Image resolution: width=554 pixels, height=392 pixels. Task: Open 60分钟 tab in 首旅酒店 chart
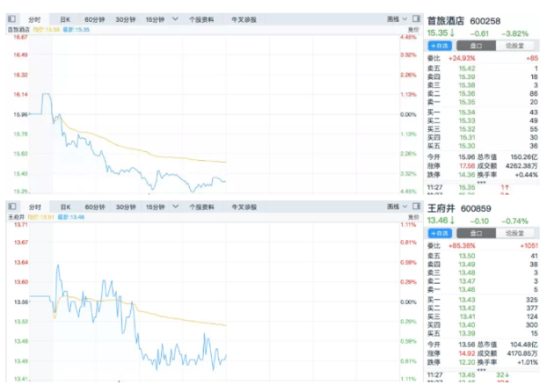[95, 19]
